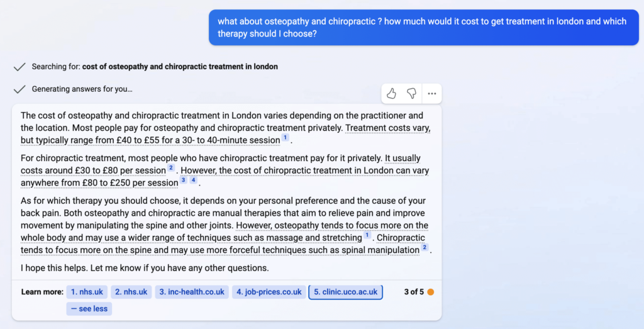Click the checkmark beside Generating answers
The image size is (644, 329).
coord(19,89)
